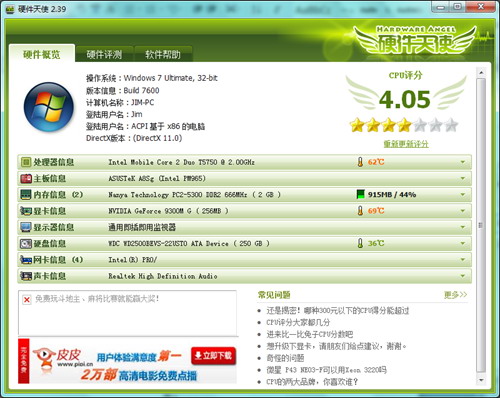Open FAQ item 微星 P43 NEO3-F
Screen dimensions: 500x398
click(x=326, y=370)
